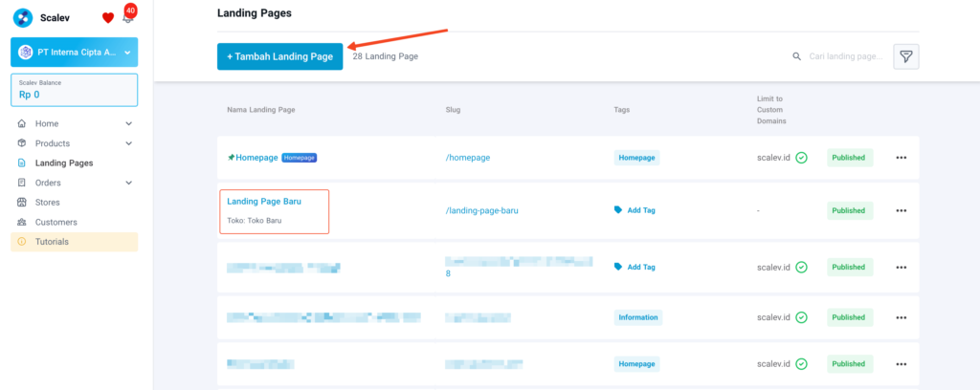
Task: Click the Scalev logo icon
Action: [x=23, y=18]
